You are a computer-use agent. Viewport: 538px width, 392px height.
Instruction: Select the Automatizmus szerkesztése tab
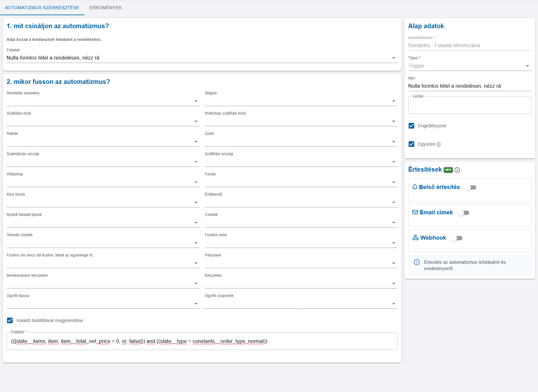tap(42, 8)
